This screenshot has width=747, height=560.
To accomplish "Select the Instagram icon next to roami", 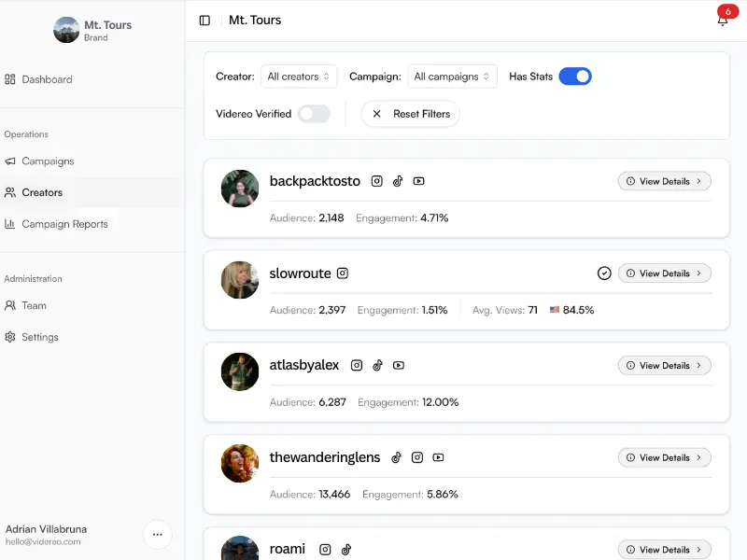I will point(325,550).
